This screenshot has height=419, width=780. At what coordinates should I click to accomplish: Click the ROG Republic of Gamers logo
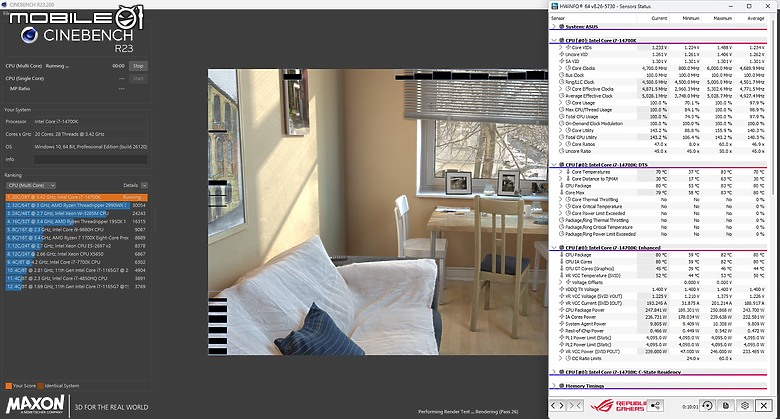point(618,406)
